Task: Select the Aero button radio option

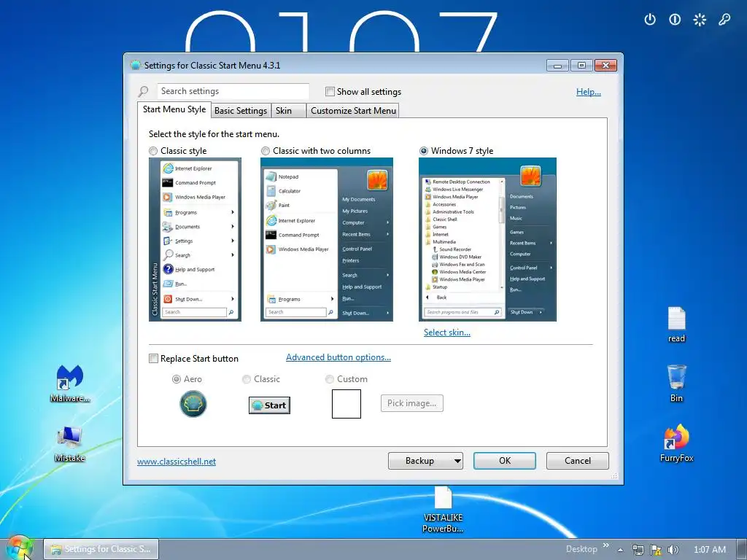Action: [177, 379]
